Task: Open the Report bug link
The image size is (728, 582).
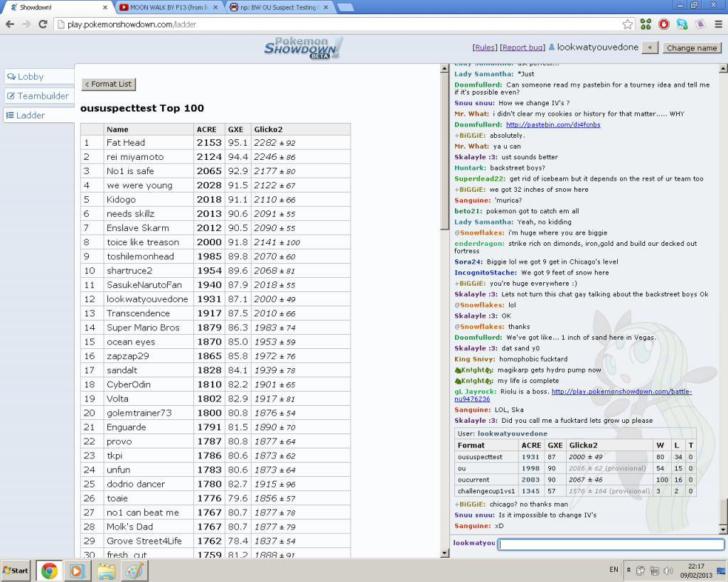Action: pos(523,48)
